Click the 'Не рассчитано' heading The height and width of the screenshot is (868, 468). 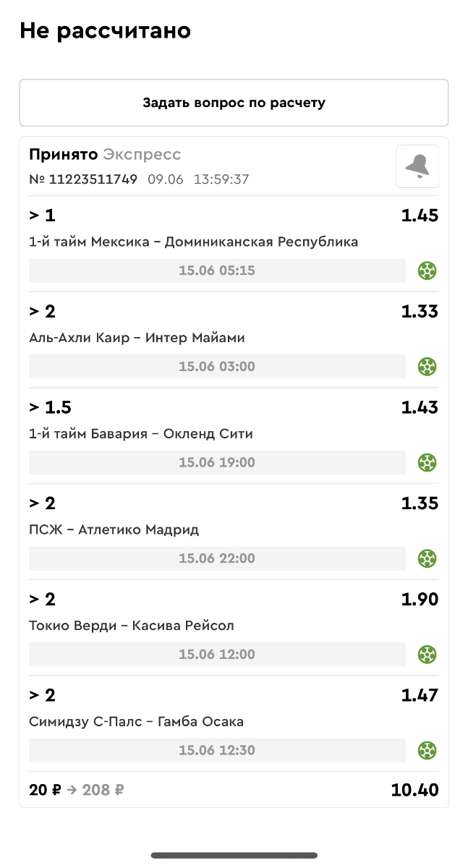pyautogui.click(x=105, y=31)
